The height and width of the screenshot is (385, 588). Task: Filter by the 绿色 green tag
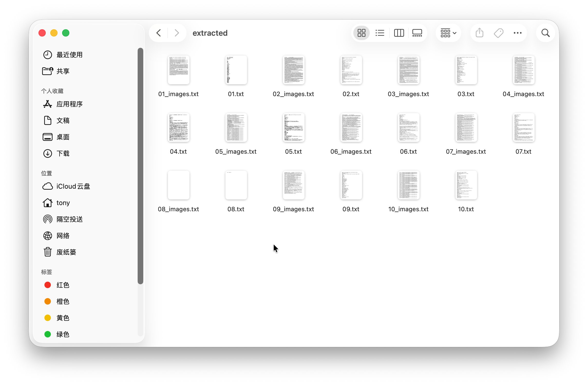(63, 334)
